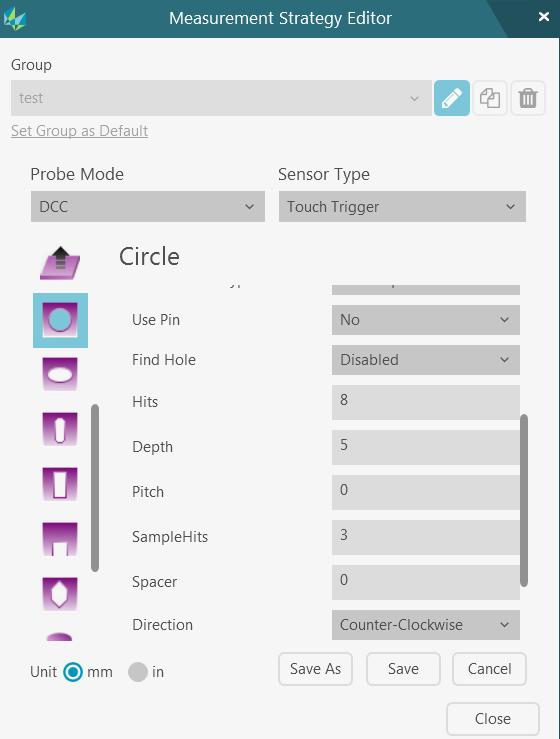Image resolution: width=560 pixels, height=739 pixels.
Task: Click the copy group icon
Action: click(x=490, y=98)
